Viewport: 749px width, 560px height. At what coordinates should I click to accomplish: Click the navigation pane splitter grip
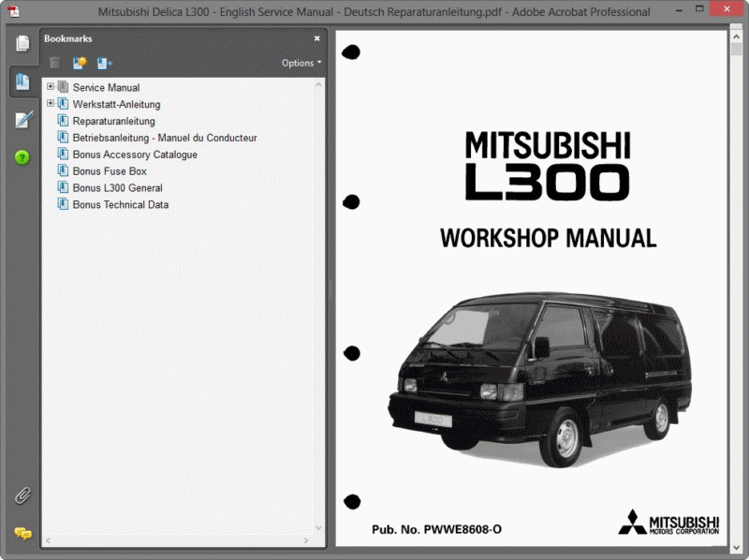click(x=330, y=289)
